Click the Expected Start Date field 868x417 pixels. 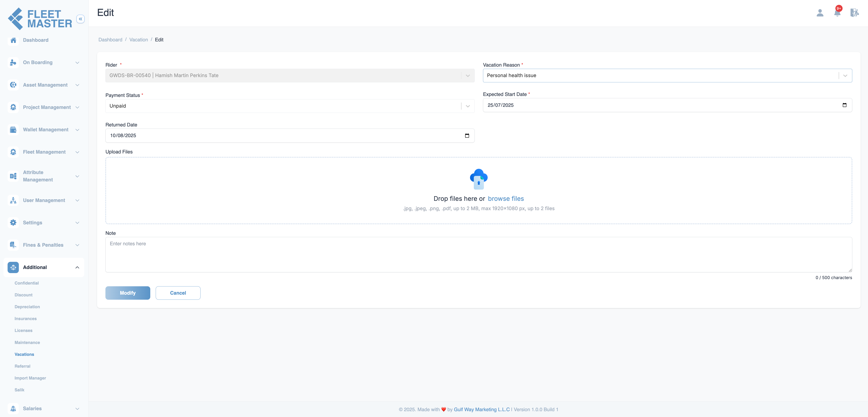point(667,105)
